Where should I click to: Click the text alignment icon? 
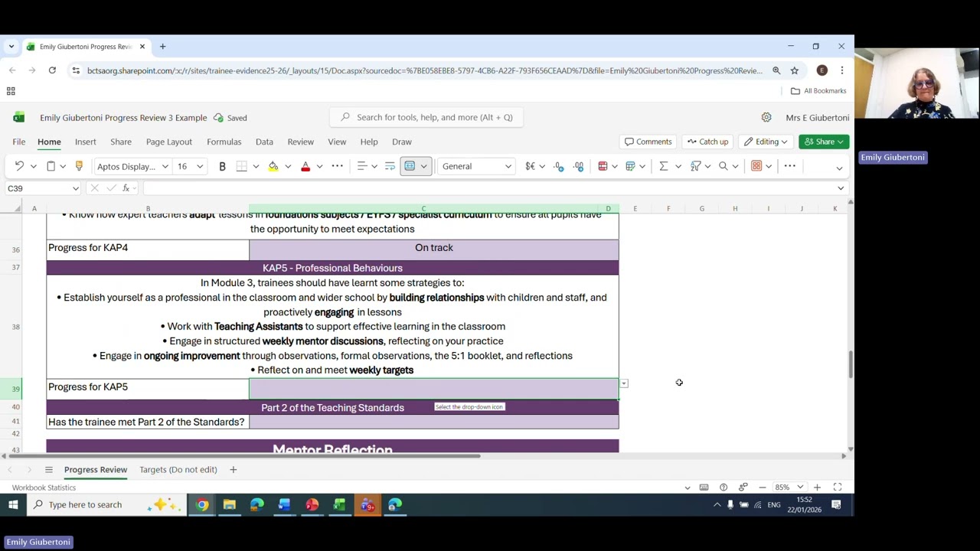point(362,166)
